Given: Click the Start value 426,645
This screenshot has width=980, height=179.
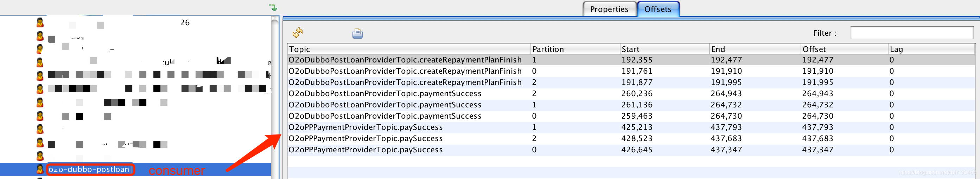Looking at the screenshot, I should pyautogui.click(x=637, y=150).
